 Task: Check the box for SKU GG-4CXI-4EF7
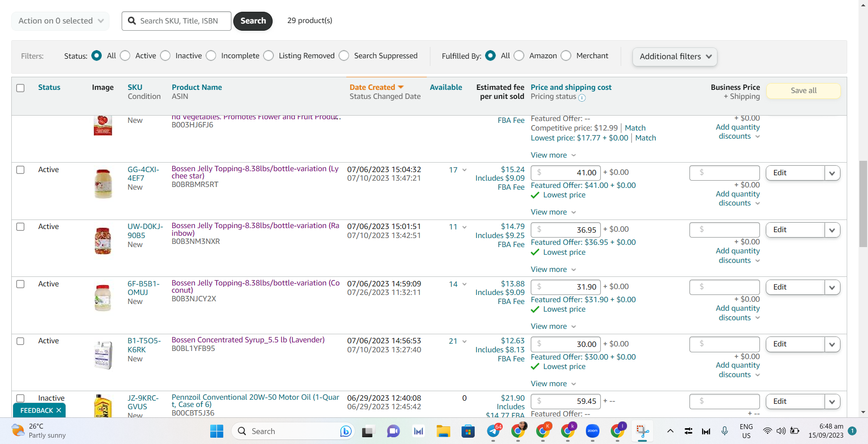click(x=20, y=170)
